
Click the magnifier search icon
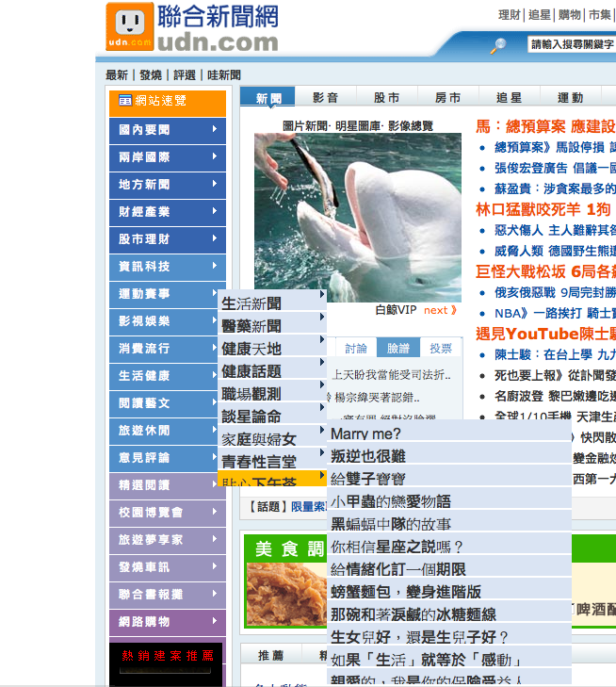497,45
